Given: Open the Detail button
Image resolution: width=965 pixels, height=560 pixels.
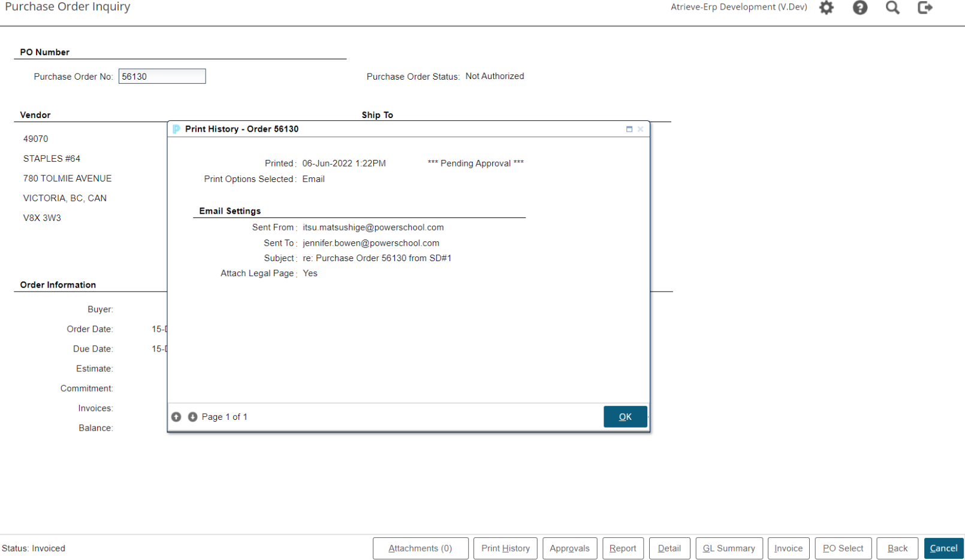Looking at the screenshot, I should click(669, 549).
